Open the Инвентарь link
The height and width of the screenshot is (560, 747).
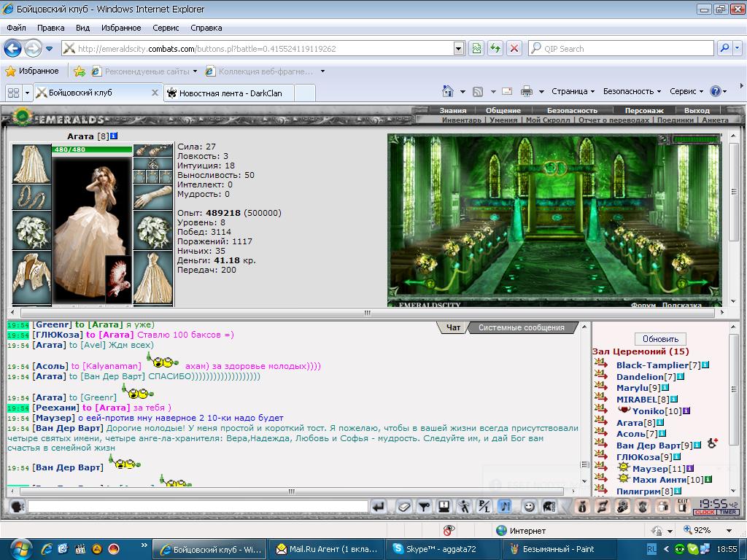click(x=461, y=120)
